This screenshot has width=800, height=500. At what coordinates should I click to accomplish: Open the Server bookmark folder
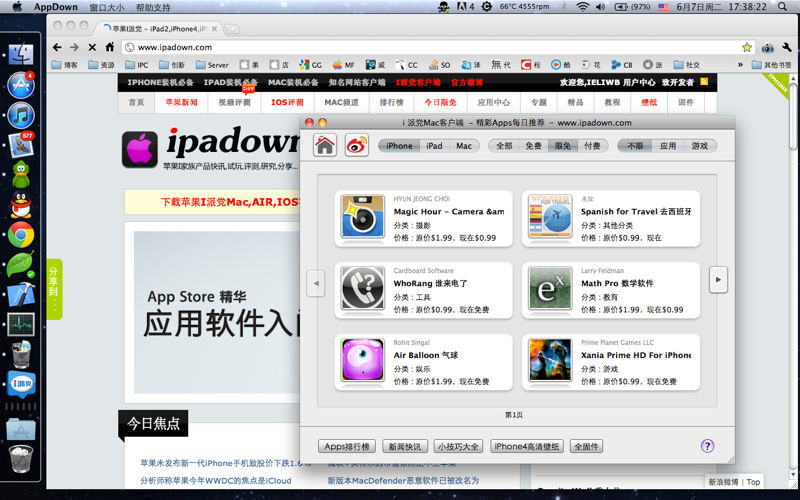tap(212, 65)
